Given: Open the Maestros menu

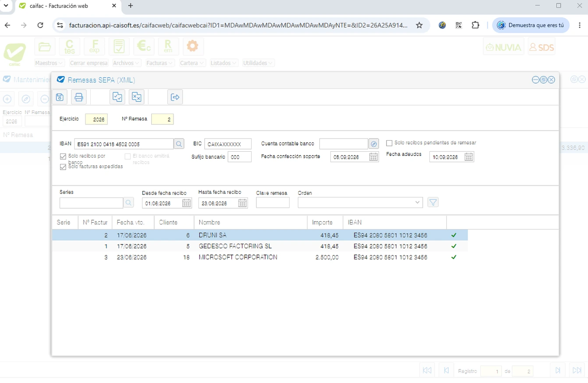Looking at the screenshot, I should coord(50,63).
